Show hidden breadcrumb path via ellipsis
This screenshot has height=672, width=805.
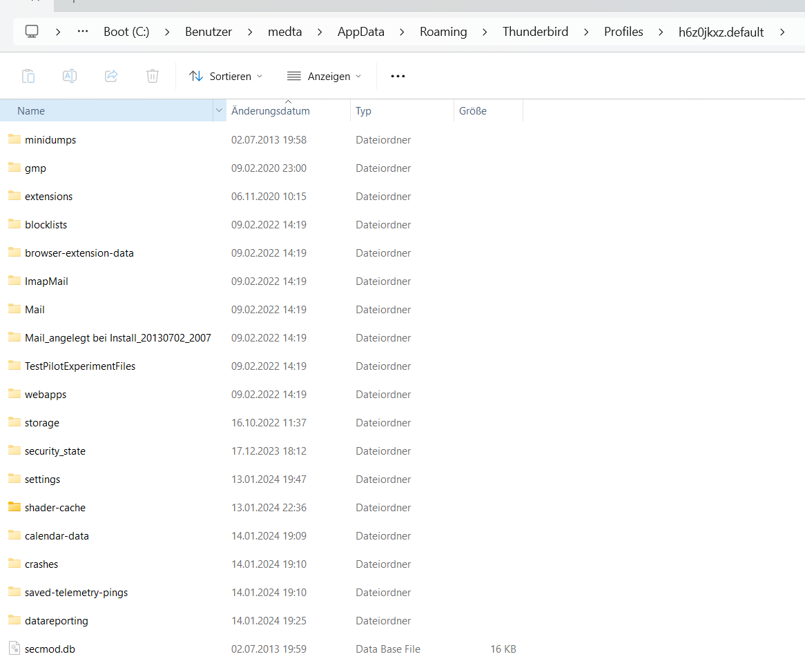[83, 32]
